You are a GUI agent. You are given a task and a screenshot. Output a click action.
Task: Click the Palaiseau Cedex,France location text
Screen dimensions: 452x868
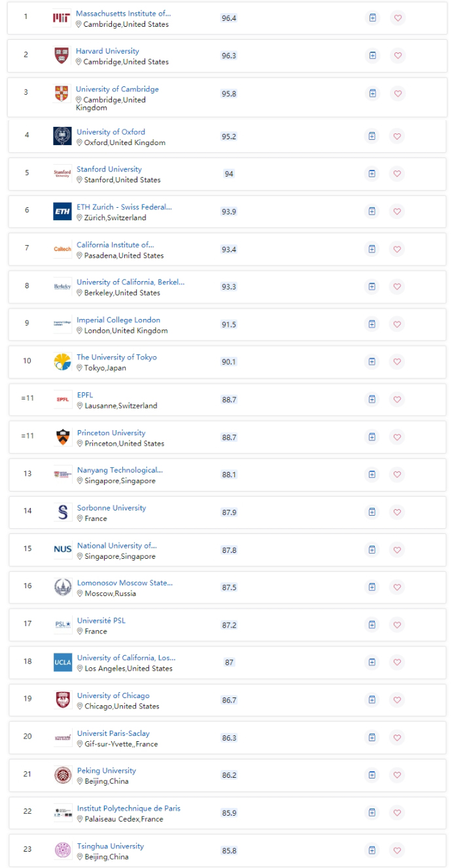(124, 819)
